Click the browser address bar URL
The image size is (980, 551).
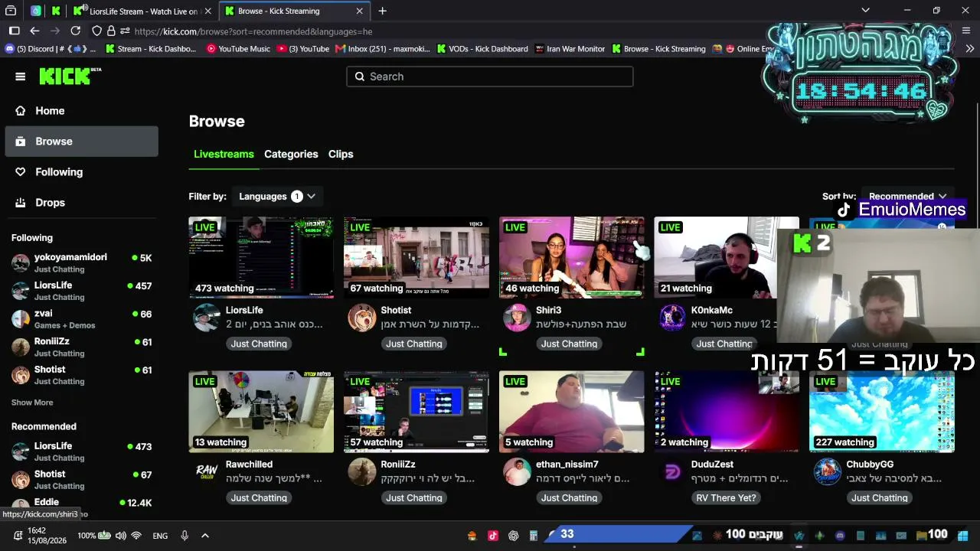point(253,32)
